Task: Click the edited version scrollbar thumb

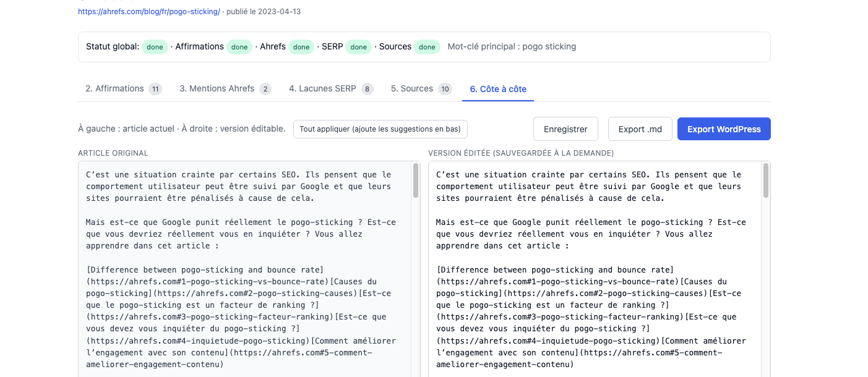Action: [x=766, y=180]
